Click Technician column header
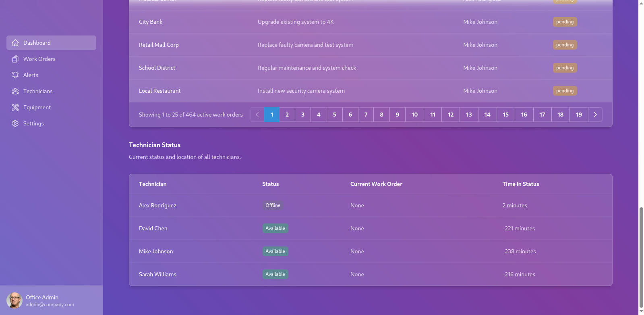644x315 pixels. [x=153, y=184]
